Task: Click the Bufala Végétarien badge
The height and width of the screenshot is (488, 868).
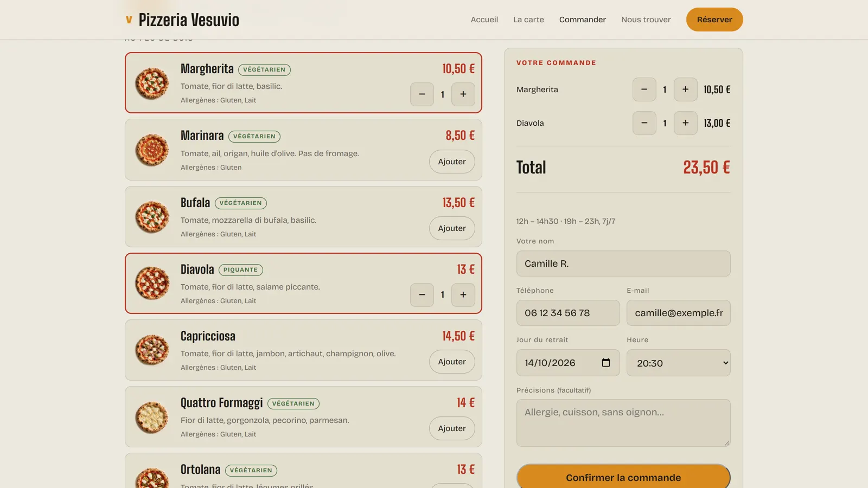Action: (x=241, y=203)
